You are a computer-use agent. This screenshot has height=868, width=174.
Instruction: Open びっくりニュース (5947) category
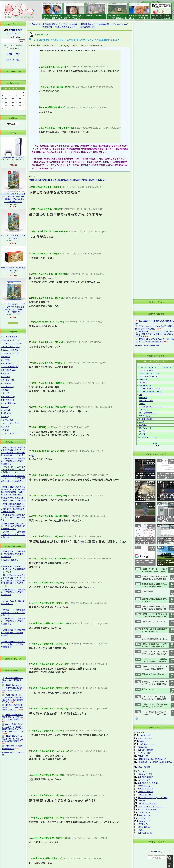coord(10,347)
